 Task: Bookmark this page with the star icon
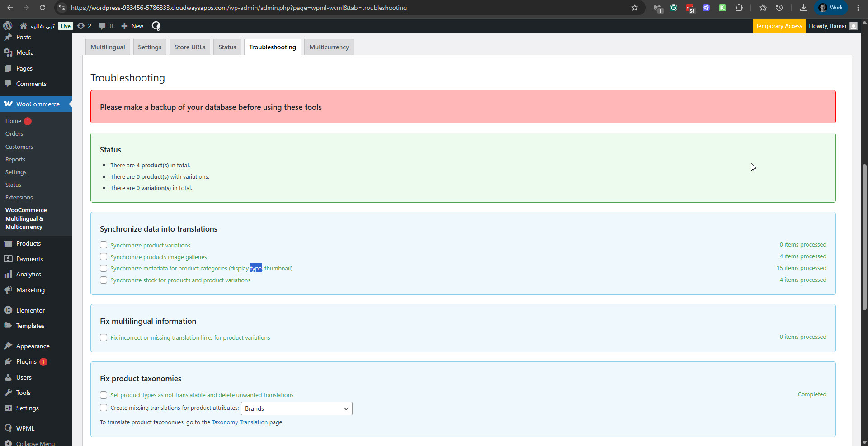coord(635,8)
